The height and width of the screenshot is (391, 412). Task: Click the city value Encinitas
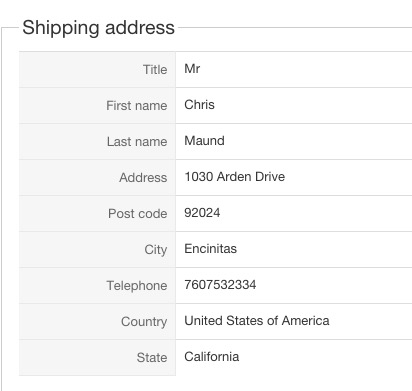211,249
